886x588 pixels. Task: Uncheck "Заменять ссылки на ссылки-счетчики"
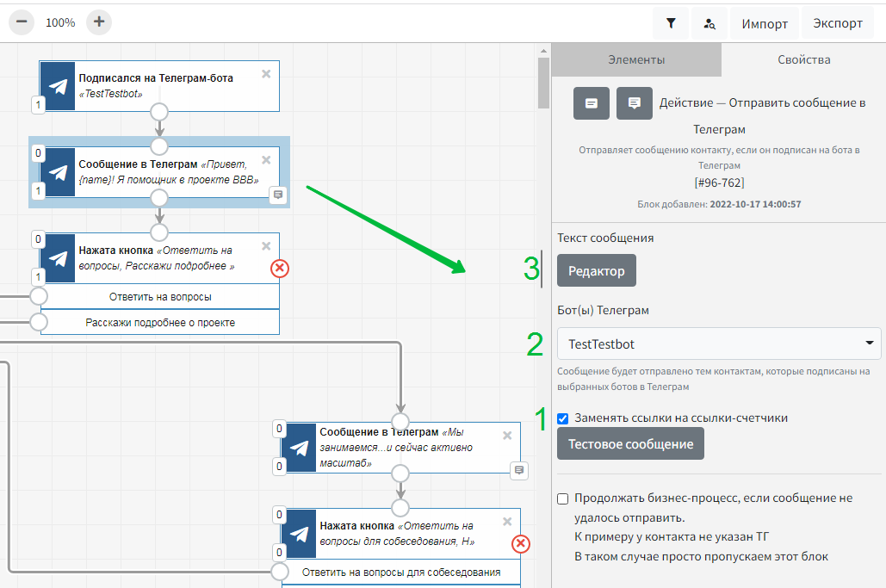[x=563, y=418]
